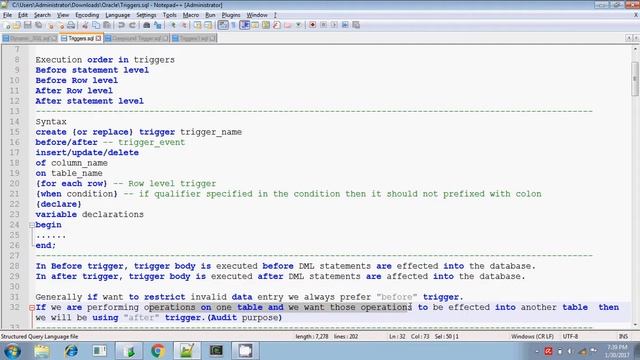Image resolution: width=640 pixels, height=360 pixels.
Task: Undo the last edit via toolbar
Action: 121,25
